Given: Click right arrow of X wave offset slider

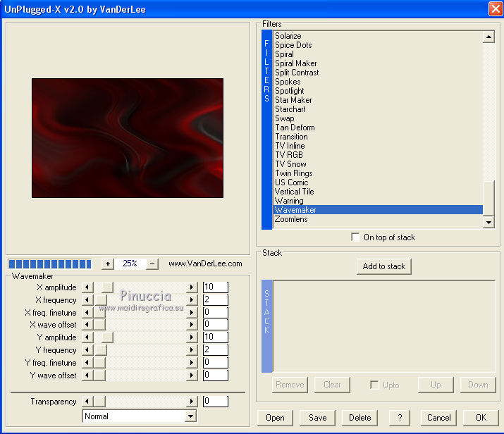Looking at the screenshot, I should coord(192,325).
